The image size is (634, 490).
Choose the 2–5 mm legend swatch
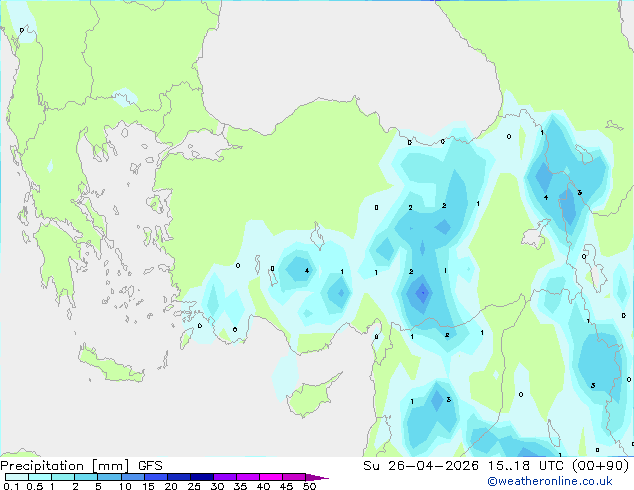coord(86,477)
